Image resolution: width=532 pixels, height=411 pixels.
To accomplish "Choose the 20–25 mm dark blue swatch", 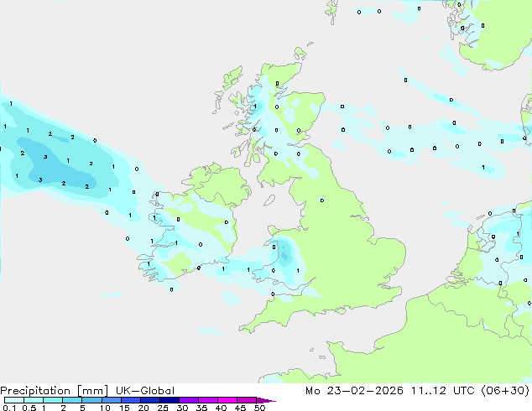I will point(149,400).
